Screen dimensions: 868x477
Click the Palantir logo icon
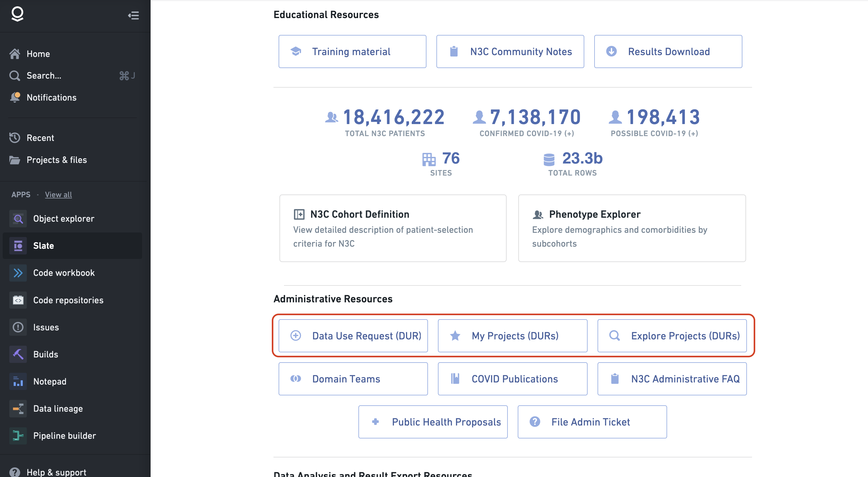17,14
